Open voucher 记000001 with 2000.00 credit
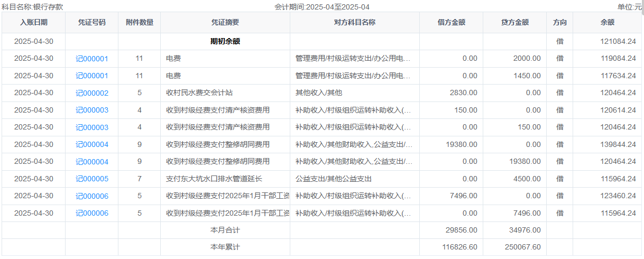The image size is (644, 259). (91, 59)
